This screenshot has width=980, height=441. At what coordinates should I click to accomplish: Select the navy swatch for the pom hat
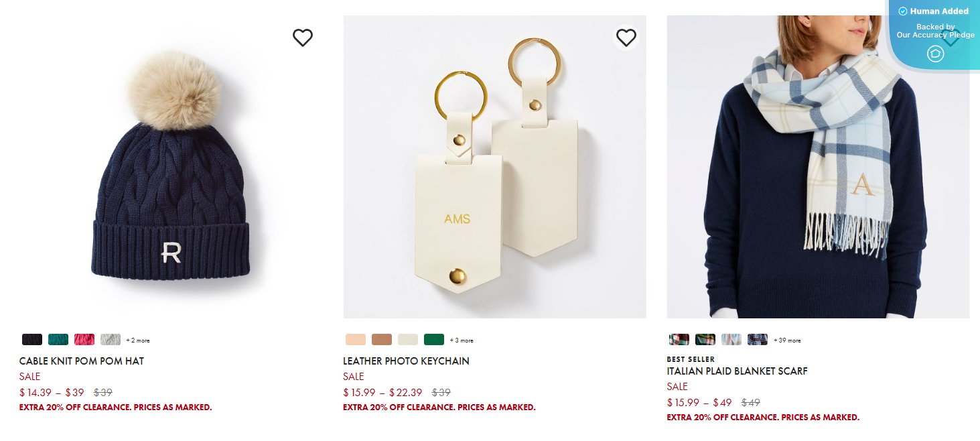[x=32, y=340]
